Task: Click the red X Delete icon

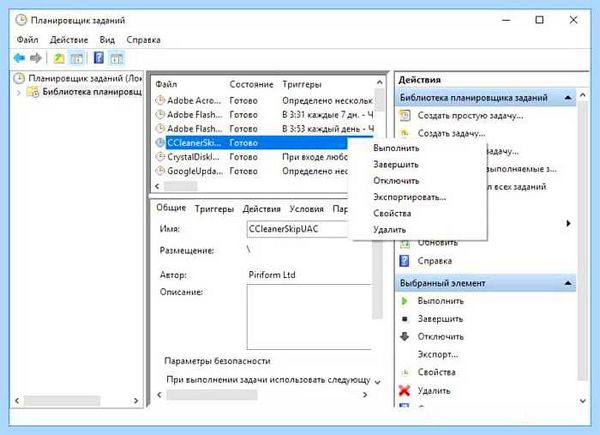Action: coord(404,391)
